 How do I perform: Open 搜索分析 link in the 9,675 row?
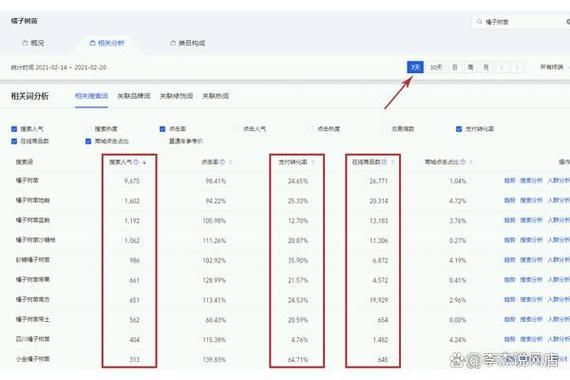point(531,180)
